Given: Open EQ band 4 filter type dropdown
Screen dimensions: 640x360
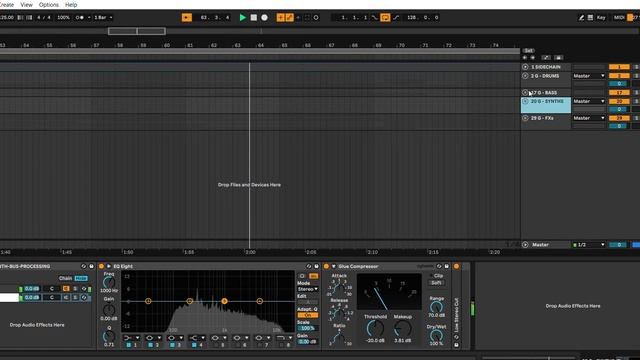Looking at the screenshot, I should [197, 338].
